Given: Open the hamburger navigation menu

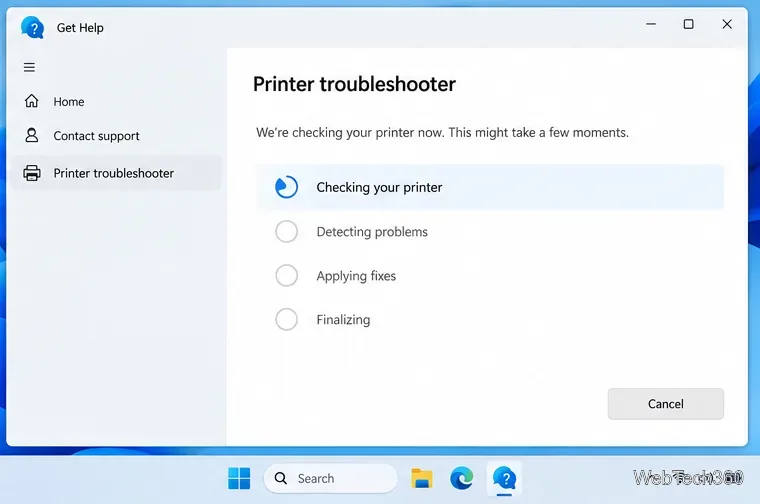Looking at the screenshot, I should coord(29,67).
